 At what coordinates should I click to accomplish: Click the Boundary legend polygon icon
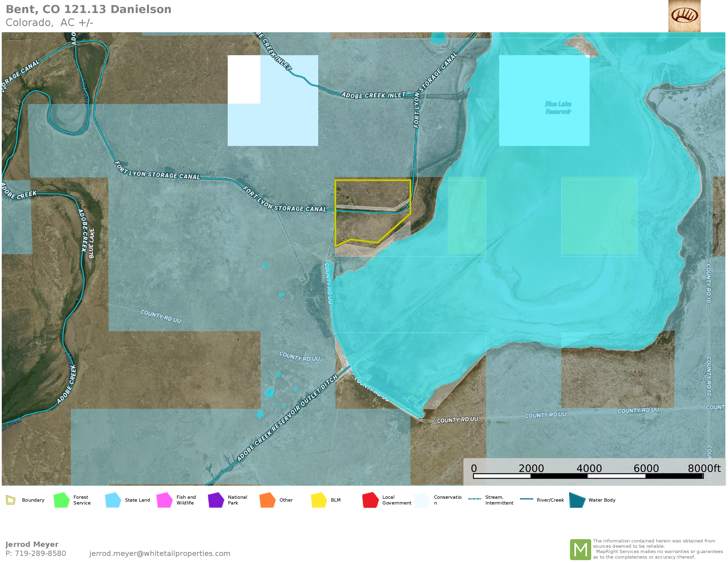[11, 500]
